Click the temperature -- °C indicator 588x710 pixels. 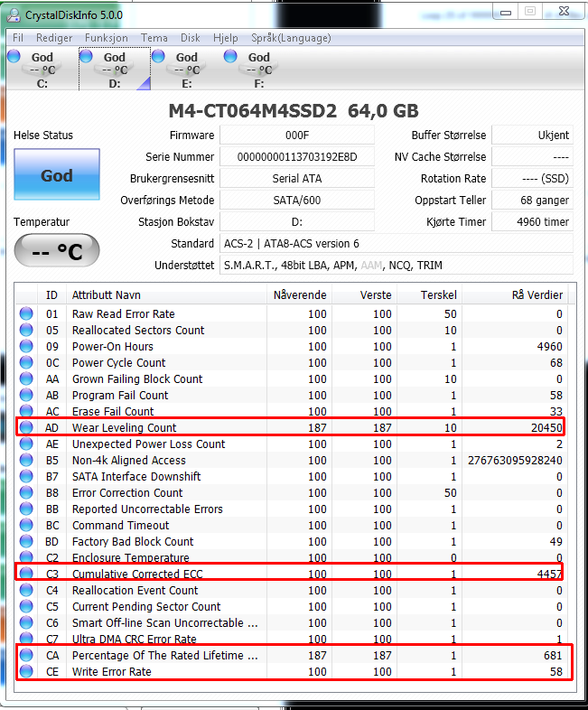tap(57, 250)
